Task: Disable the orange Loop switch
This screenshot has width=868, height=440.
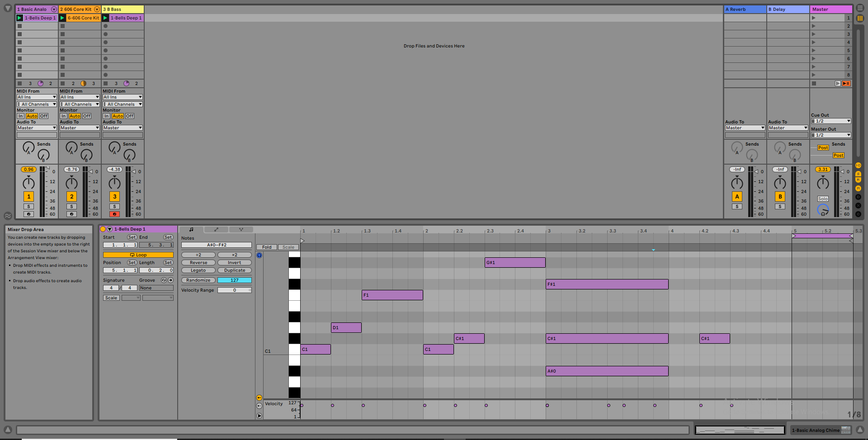Action: coord(138,255)
